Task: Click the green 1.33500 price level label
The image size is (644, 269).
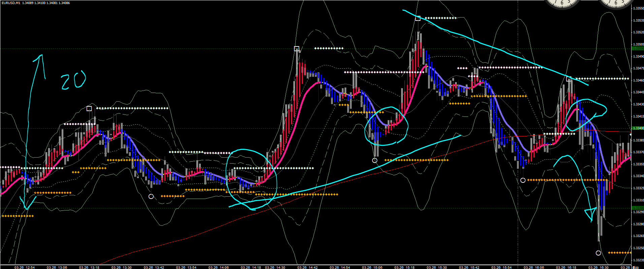Action: point(638,48)
